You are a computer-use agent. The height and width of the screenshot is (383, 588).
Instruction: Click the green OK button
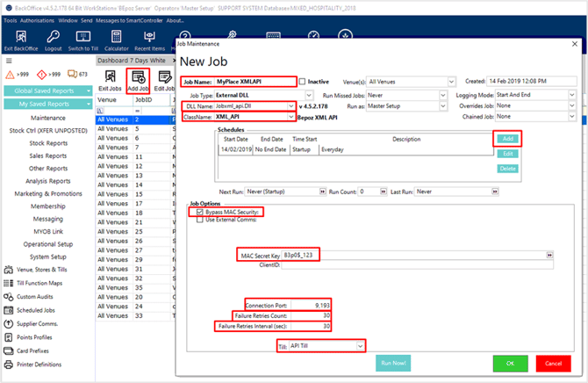click(x=510, y=364)
